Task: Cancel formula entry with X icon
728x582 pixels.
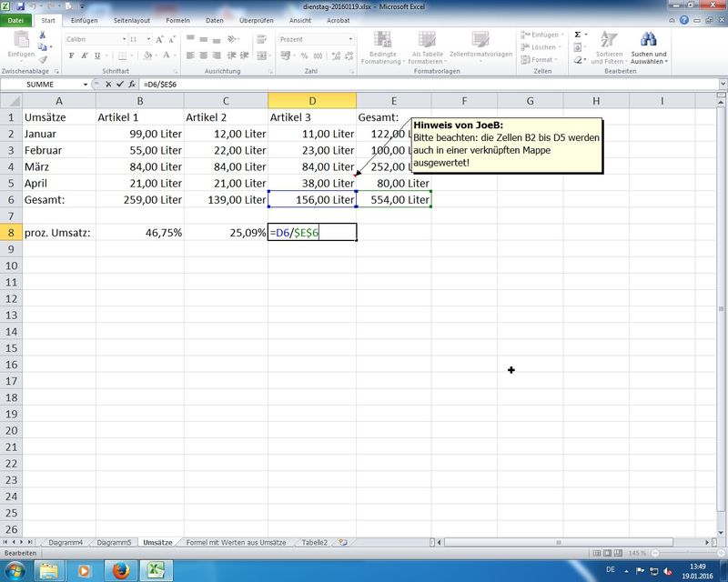Action: tap(107, 84)
